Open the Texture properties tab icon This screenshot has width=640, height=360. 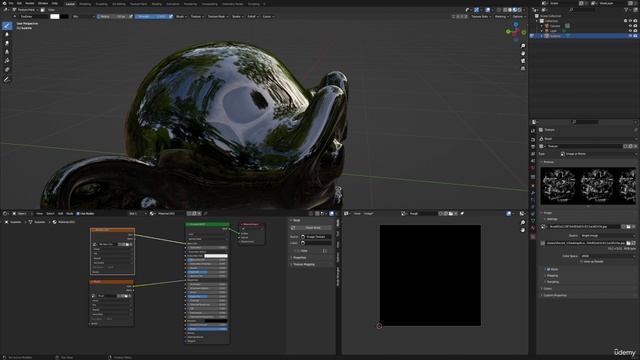(533, 236)
